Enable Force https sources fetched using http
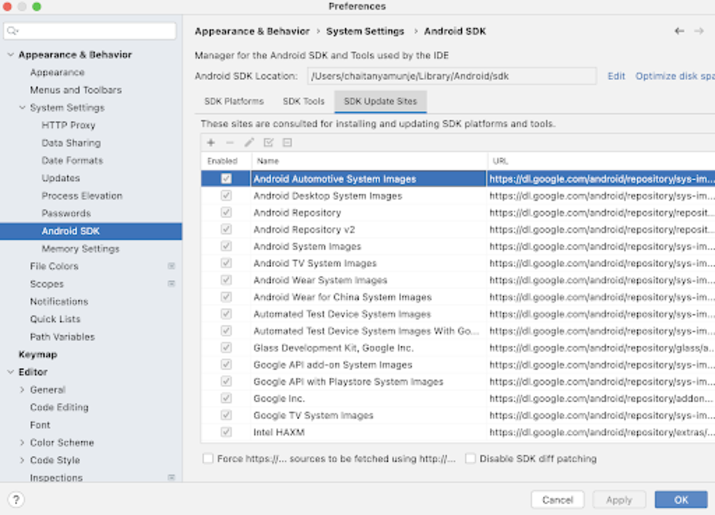715x515 pixels. [208, 459]
